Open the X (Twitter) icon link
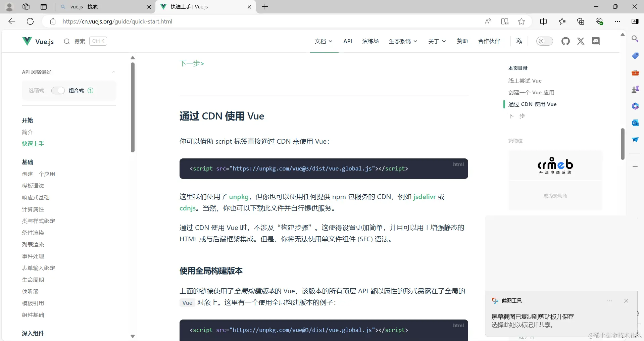 pyautogui.click(x=581, y=41)
